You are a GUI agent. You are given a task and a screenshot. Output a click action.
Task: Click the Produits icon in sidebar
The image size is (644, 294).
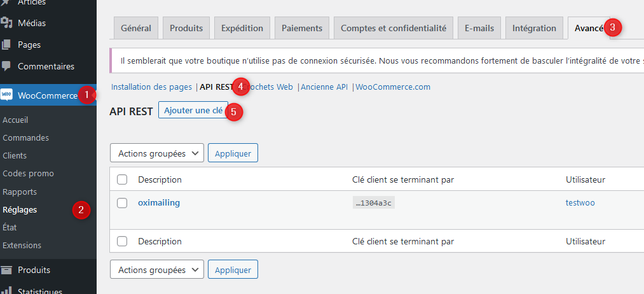(7, 270)
